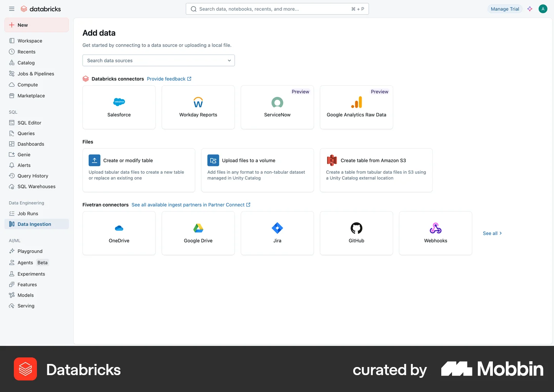Open Job Runs page
The width and height of the screenshot is (554, 392).
tap(37, 214)
